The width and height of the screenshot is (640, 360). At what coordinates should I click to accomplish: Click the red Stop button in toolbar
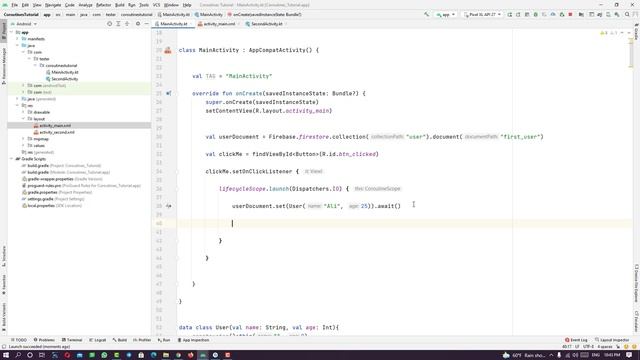pos(570,14)
